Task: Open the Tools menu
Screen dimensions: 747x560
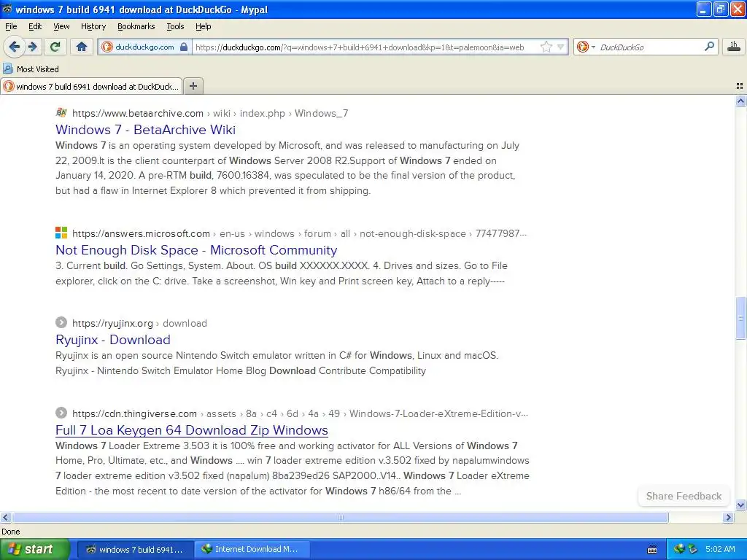Action: click(x=175, y=27)
